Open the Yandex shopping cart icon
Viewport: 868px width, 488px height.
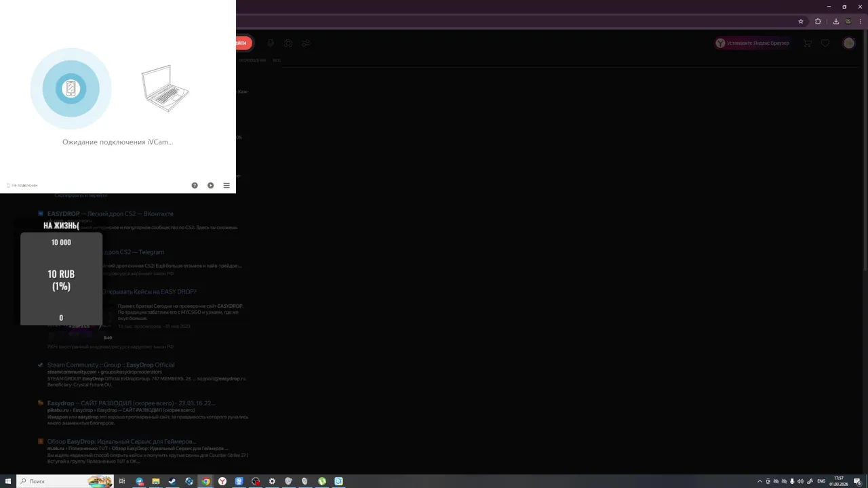807,43
